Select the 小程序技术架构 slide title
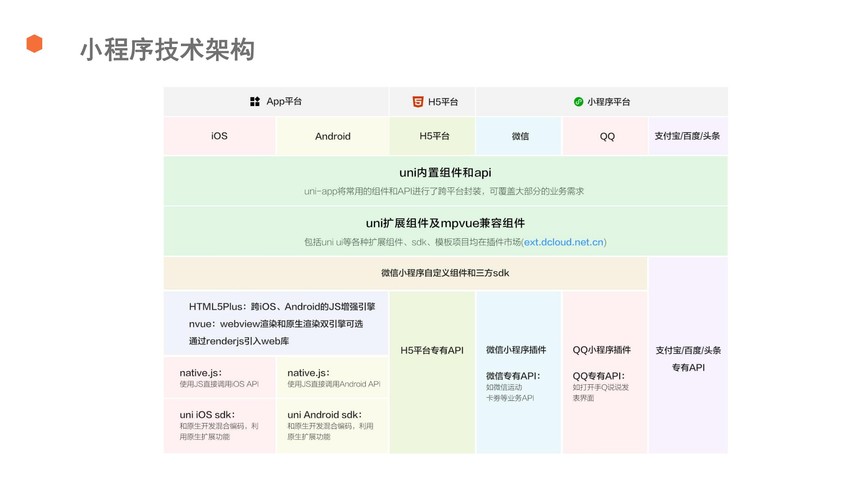Viewport: 860px width, 484px height. (167, 49)
